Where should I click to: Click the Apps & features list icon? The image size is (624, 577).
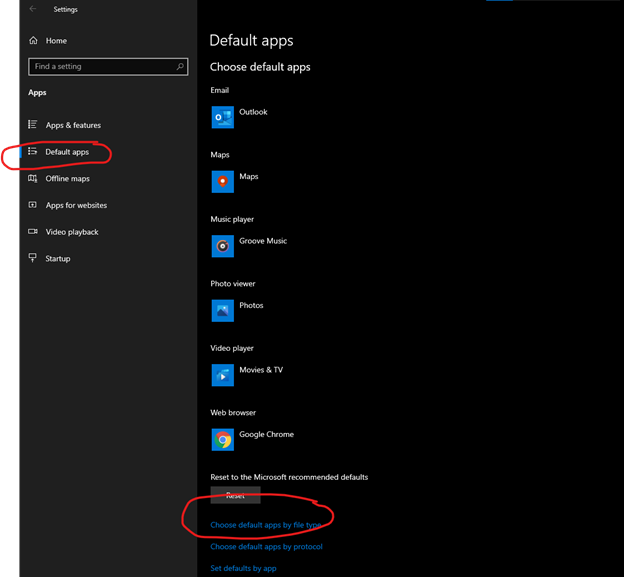tap(33, 125)
